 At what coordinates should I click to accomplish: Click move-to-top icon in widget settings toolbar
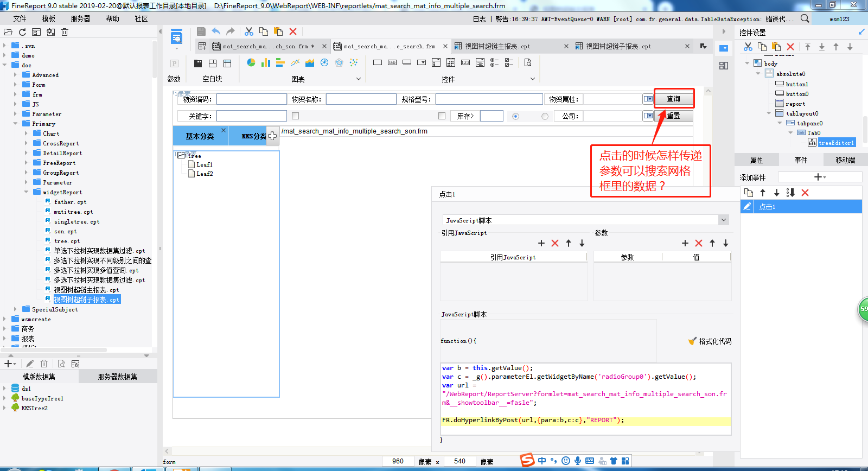[x=808, y=47]
